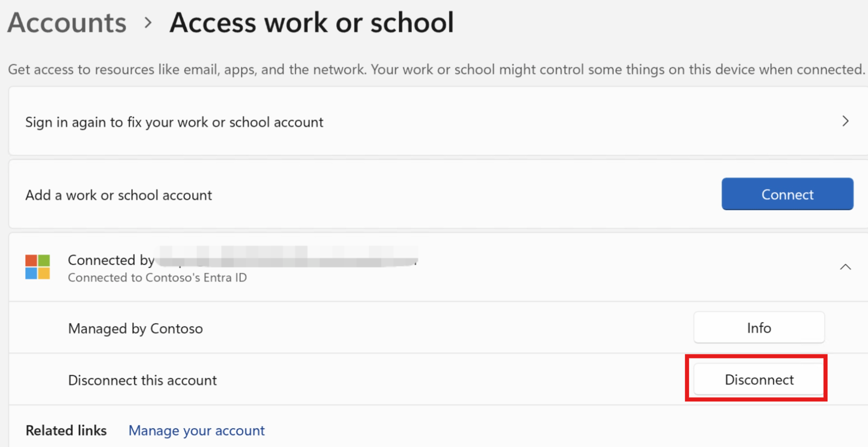The height and width of the screenshot is (447, 868).
Task: Click the Disconnect this account label
Action: (142, 380)
